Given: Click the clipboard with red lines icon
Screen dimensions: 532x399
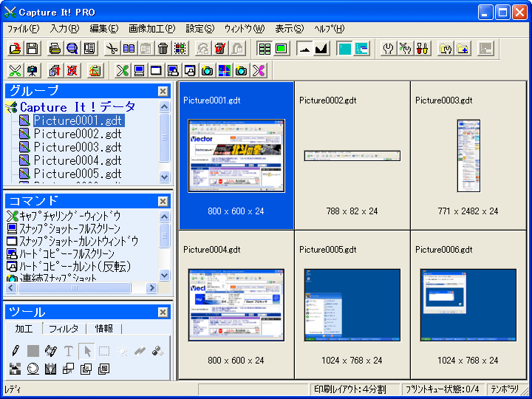Looking at the screenshot, I should pyautogui.click(x=95, y=71).
